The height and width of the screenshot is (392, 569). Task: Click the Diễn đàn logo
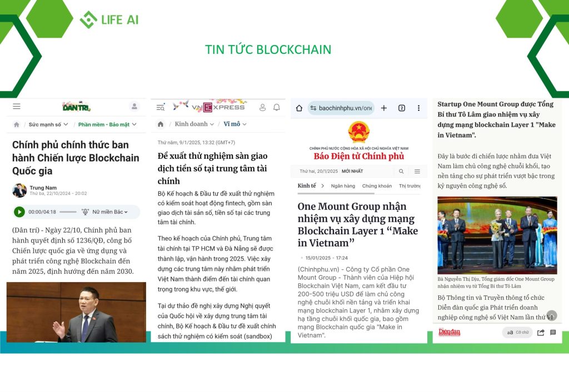(449, 332)
